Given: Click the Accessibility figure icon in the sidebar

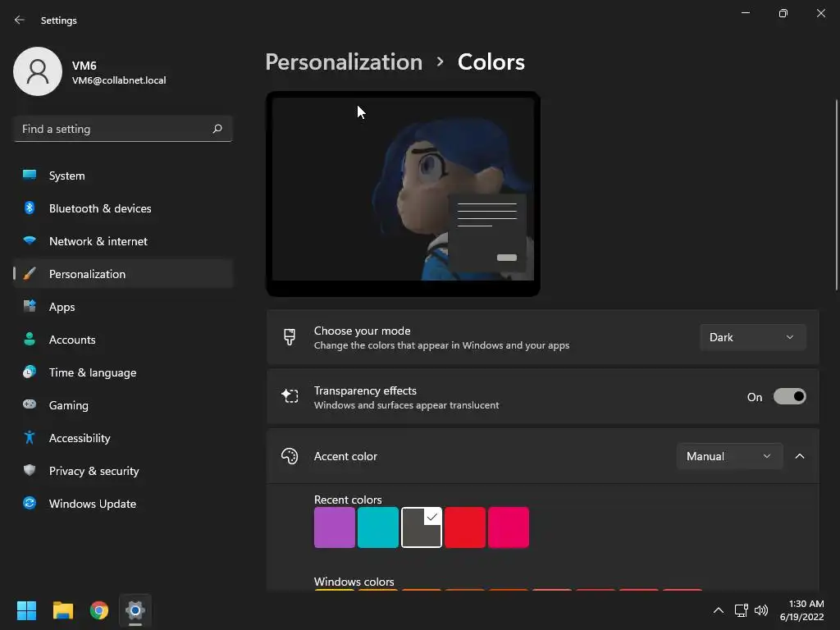Looking at the screenshot, I should coord(30,438).
